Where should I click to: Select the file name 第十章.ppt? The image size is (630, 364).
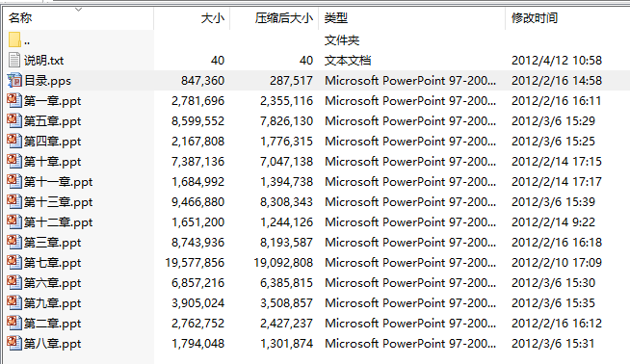click(53, 162)
